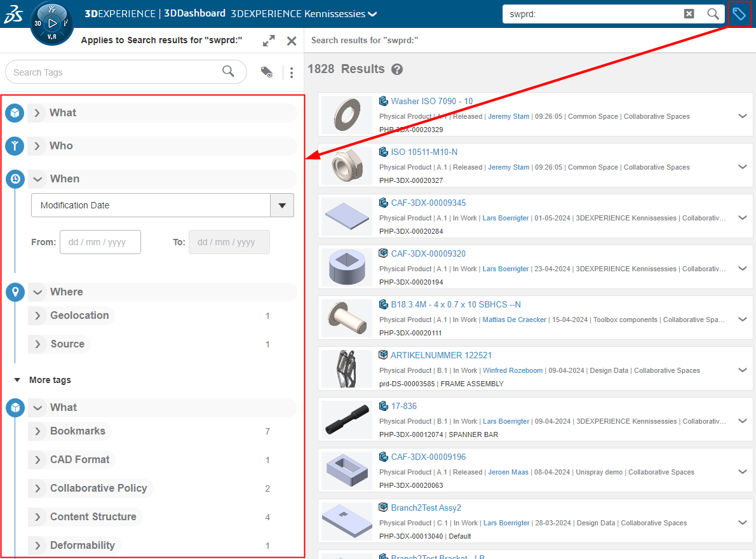Expand the Deformability tag group
This screenshot has width=756, height=559.
(37, 546)
